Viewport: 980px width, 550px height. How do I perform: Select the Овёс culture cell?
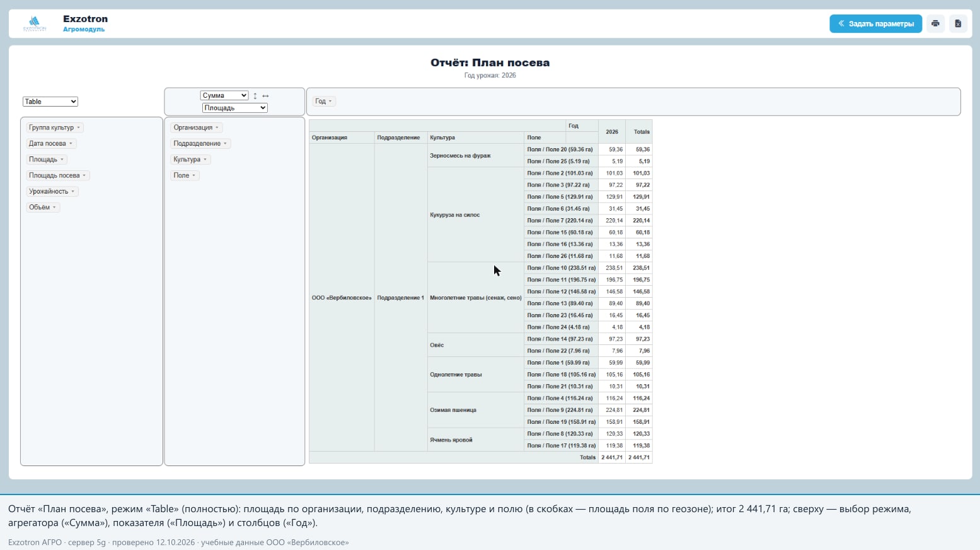pyautogui.click(x=476, y=345)
